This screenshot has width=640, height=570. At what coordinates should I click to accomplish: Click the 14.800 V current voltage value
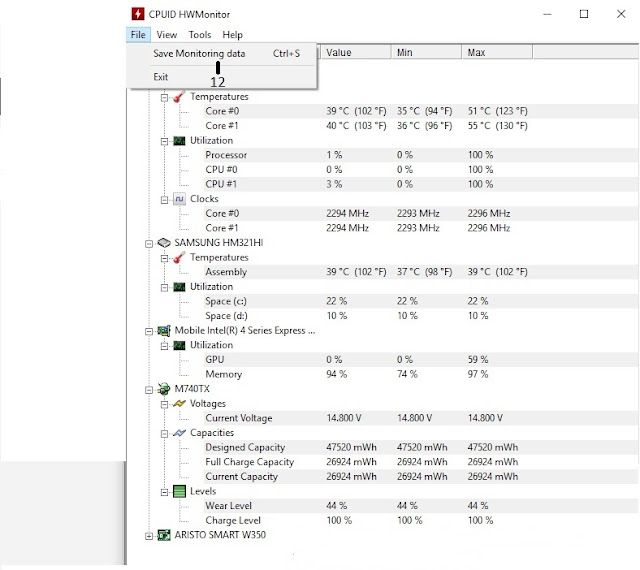pyautogui.click(x=344, y=418)
